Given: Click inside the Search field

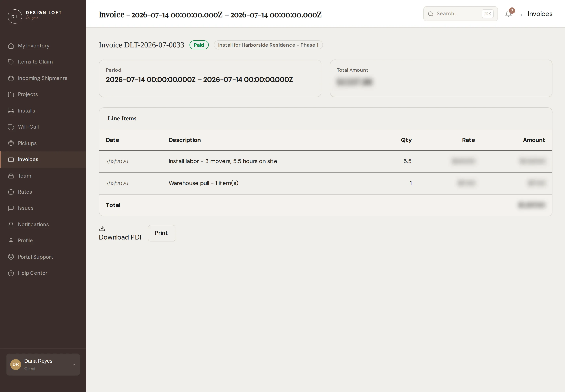Looking at the screenshot, I should coord(460,14).
